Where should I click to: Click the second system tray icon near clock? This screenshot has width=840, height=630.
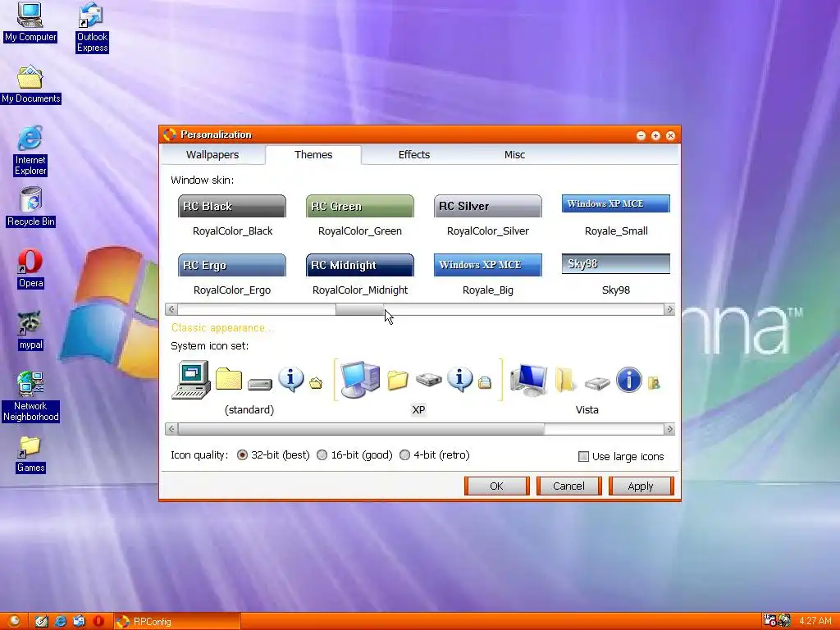click(785, 621)
